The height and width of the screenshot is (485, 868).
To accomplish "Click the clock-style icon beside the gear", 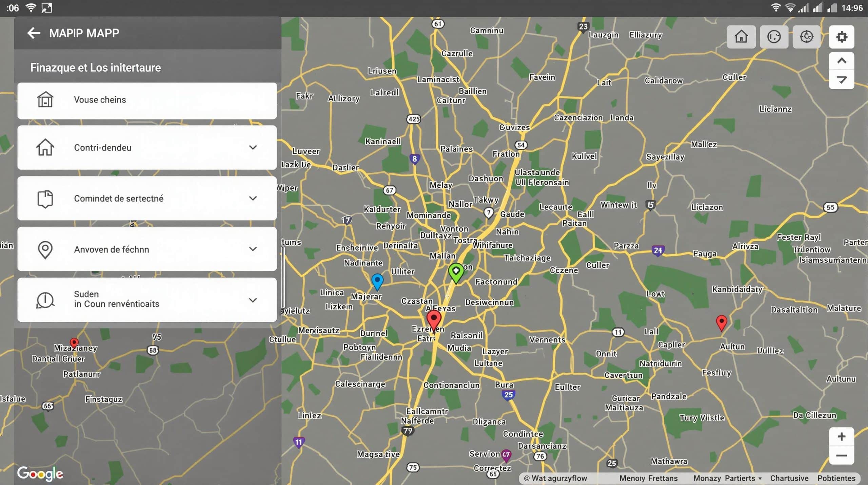I will [x=807, y=37].
